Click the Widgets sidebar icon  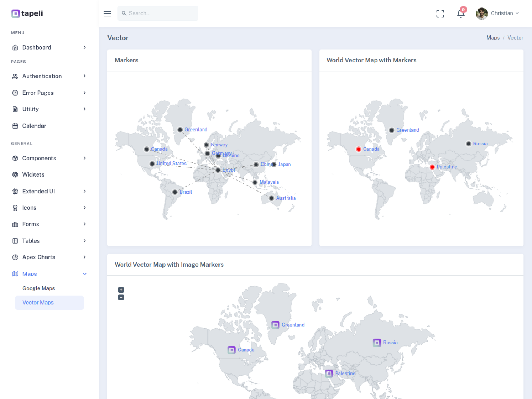(x=15, y=174)
